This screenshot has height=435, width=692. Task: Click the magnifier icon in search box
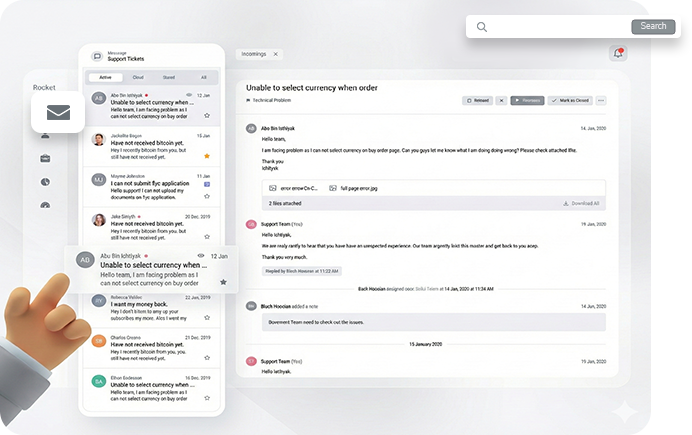[x=482, y=27]
